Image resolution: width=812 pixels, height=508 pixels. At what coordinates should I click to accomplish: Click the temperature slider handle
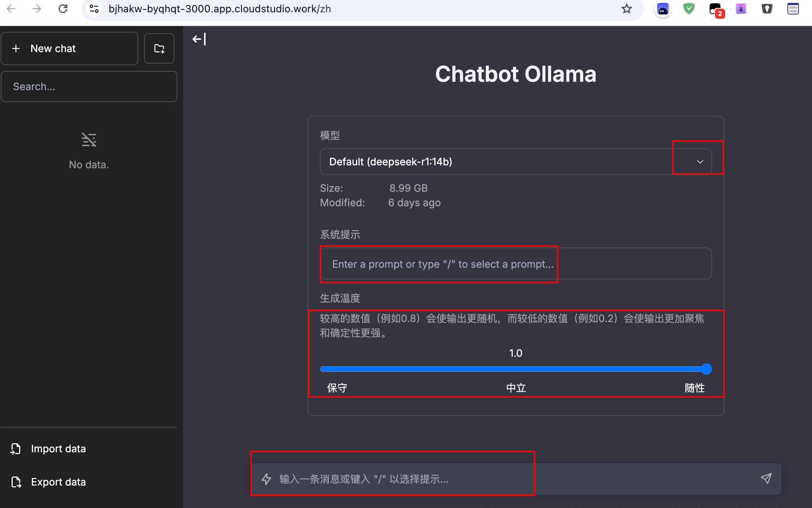706,369
